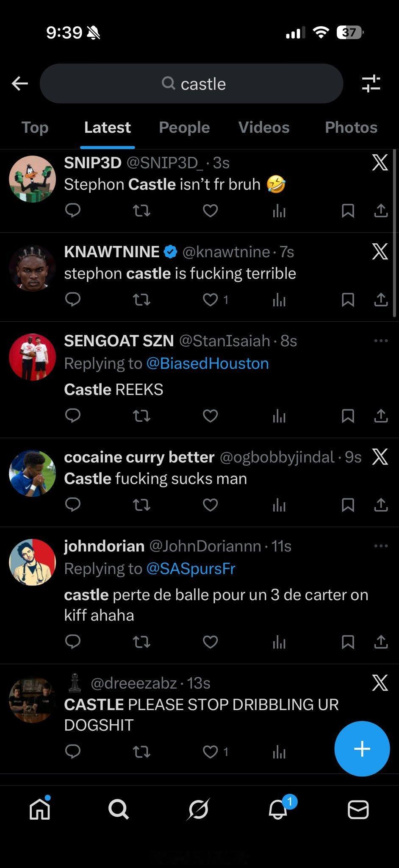Switch to the Videos tab

coord(263,127)
